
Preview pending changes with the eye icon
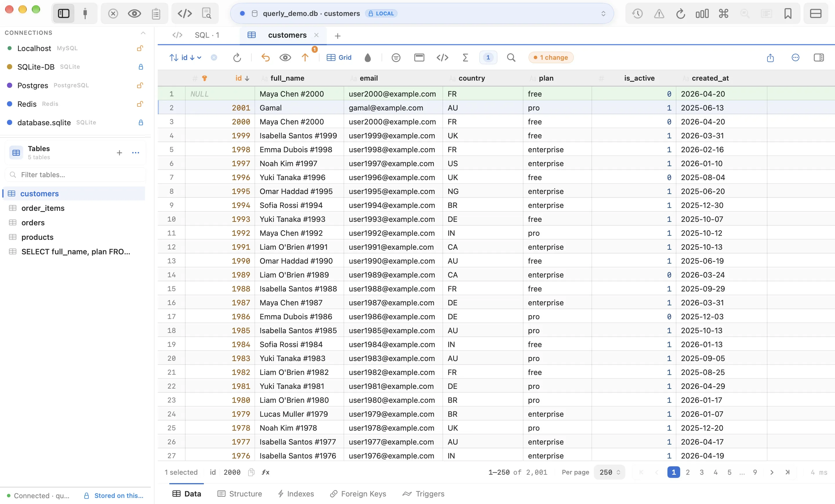[285, 57]
